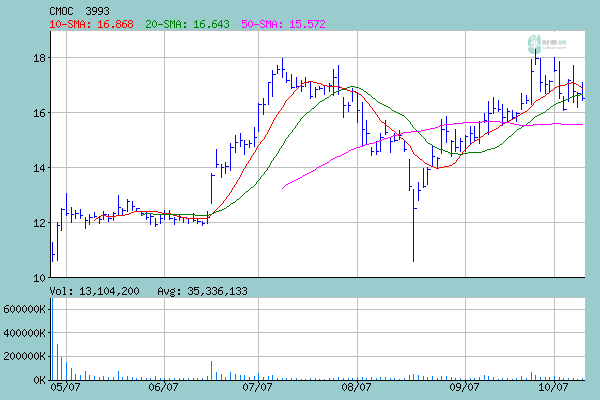
Task: Click the 14 price axis label
Action: 38,168
